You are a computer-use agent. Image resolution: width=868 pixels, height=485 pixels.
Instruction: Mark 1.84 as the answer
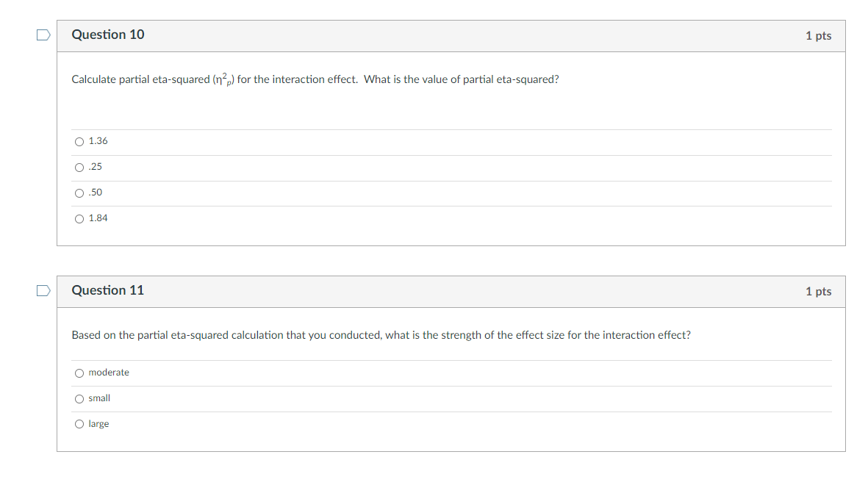click(79, 219)
